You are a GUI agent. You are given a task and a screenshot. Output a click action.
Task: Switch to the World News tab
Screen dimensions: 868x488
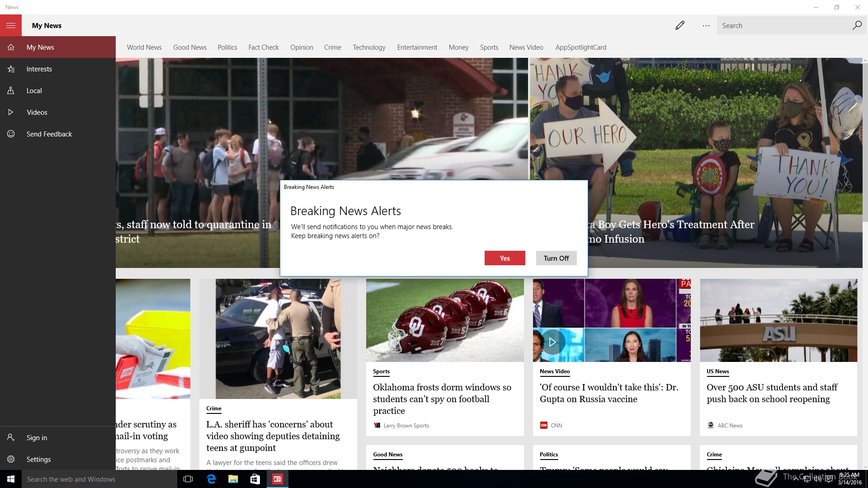click(x=144, y=47)
